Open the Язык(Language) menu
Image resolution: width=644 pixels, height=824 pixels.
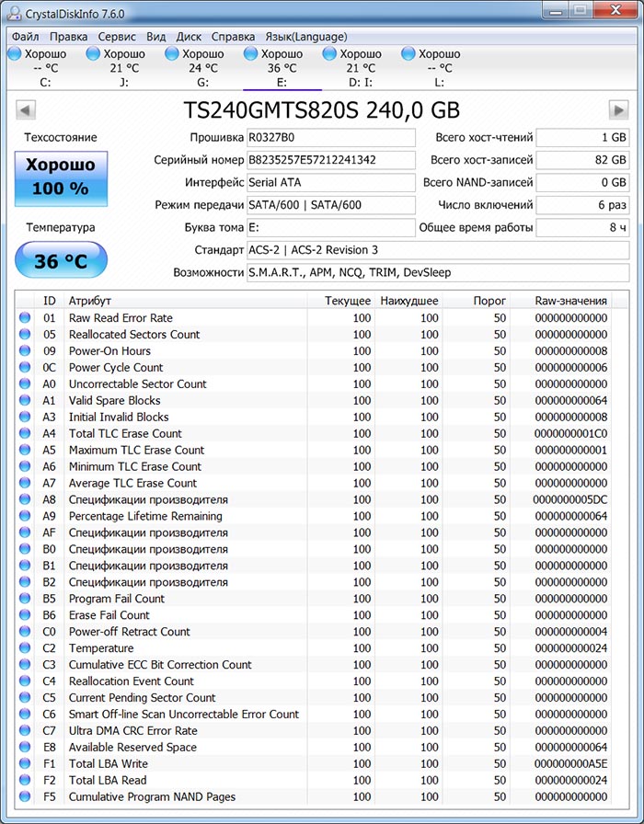[306, 37]
